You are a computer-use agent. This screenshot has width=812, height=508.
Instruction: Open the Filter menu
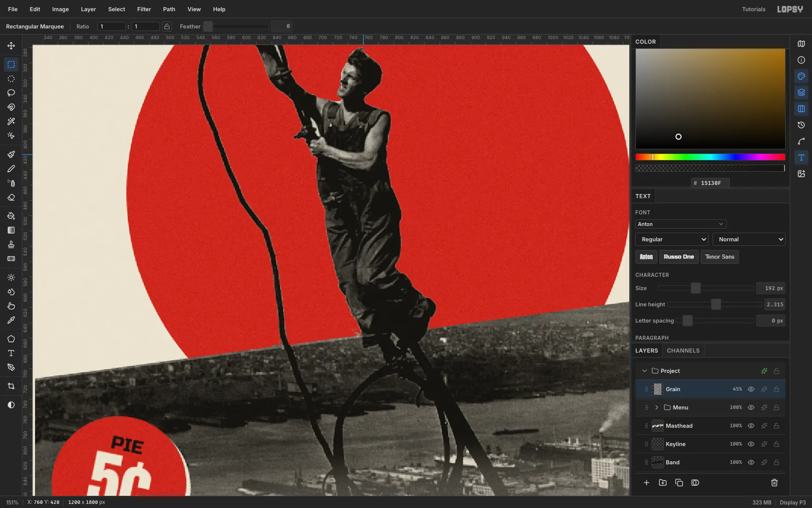point(144,9)
